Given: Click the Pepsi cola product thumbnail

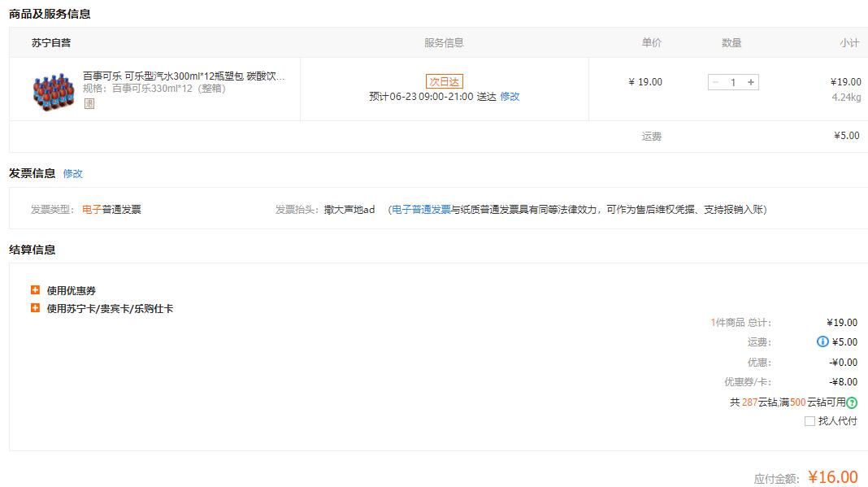Looking at the screenshot, I should (x=54, y=92).
